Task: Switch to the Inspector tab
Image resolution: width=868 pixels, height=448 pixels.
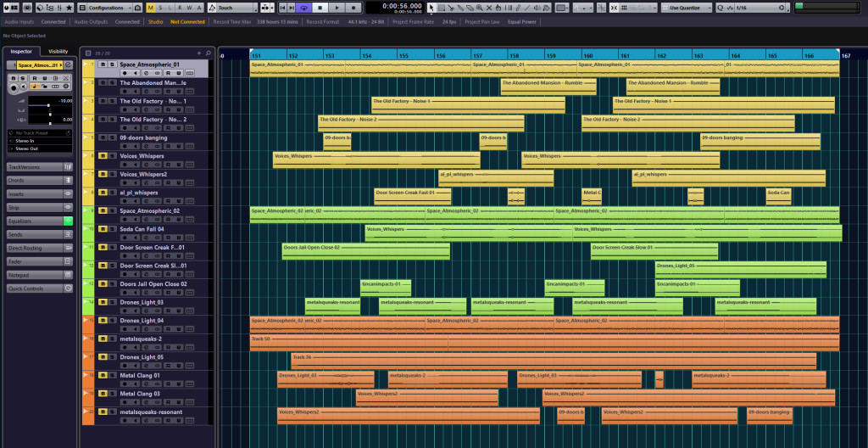Action: (23, 51)
